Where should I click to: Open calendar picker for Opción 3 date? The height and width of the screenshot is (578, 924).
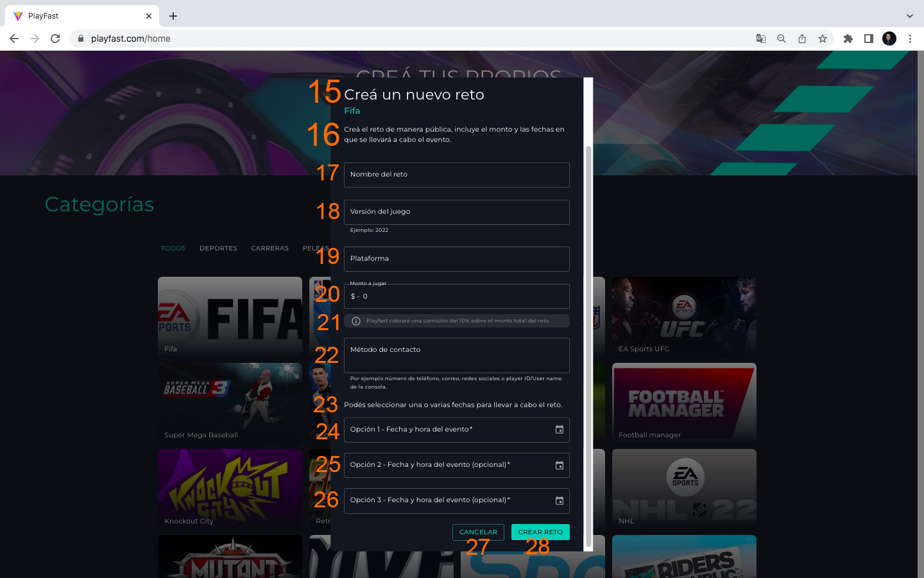559,500
